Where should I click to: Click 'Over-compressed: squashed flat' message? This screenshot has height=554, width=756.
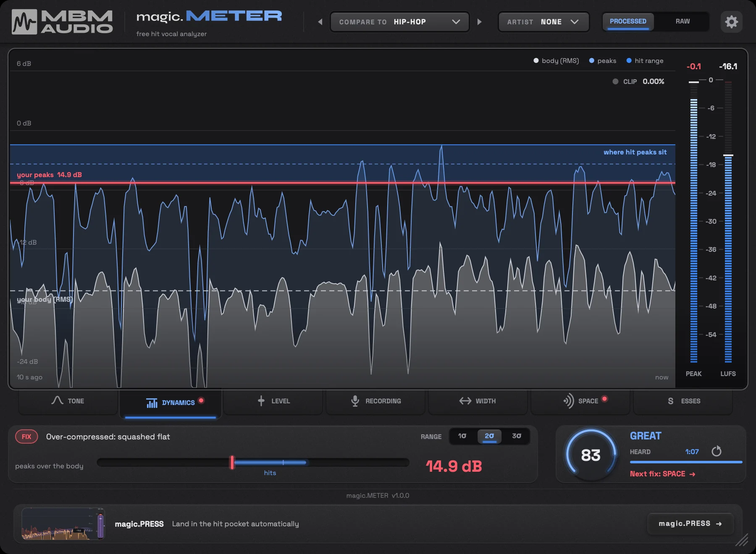coord(108,436)
